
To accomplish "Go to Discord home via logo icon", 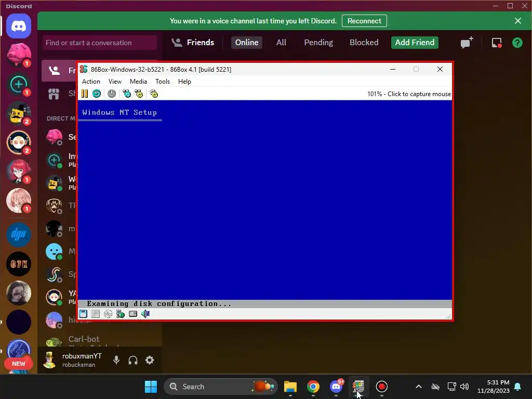I will point(19,26).
